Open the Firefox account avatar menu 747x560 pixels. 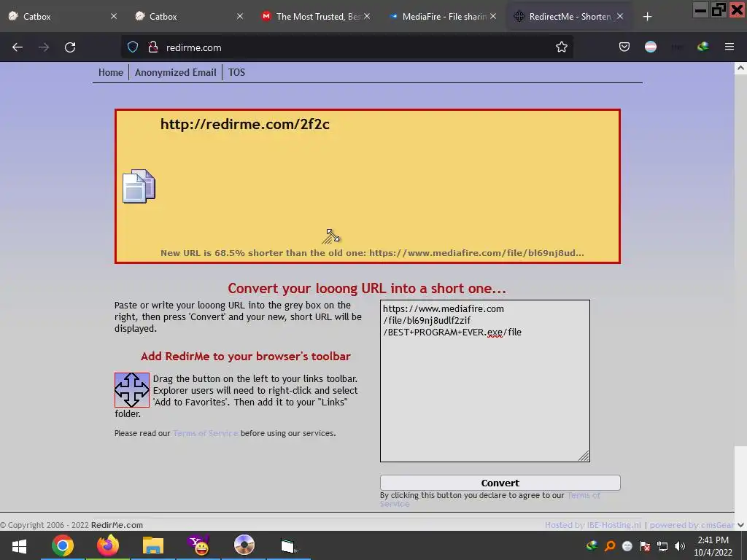650,47
